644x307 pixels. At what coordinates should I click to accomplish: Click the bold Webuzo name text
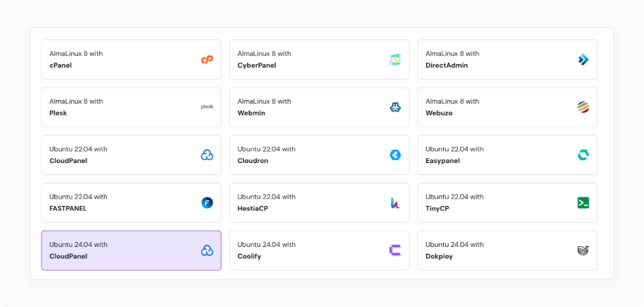pos(439,113)
